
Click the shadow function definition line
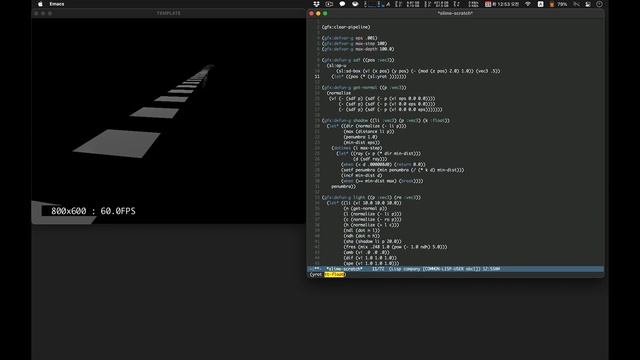point(385,121)
